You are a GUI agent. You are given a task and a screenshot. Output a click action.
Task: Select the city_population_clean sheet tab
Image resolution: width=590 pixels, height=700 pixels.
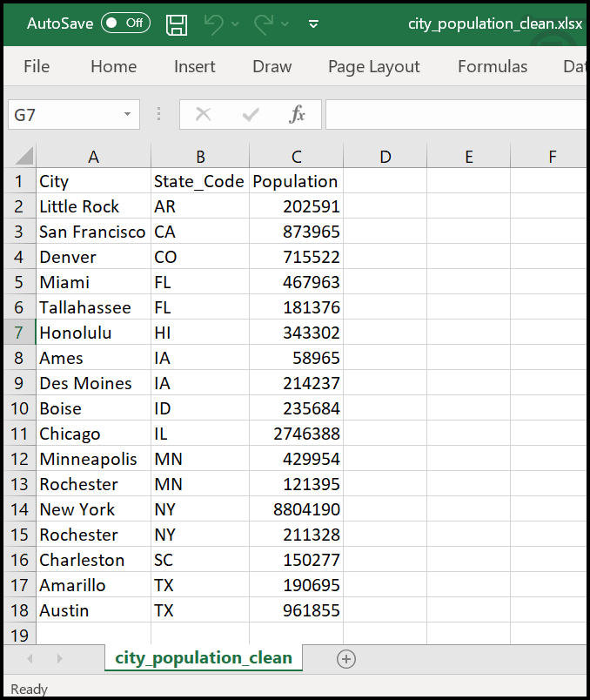tap(204, 657)
